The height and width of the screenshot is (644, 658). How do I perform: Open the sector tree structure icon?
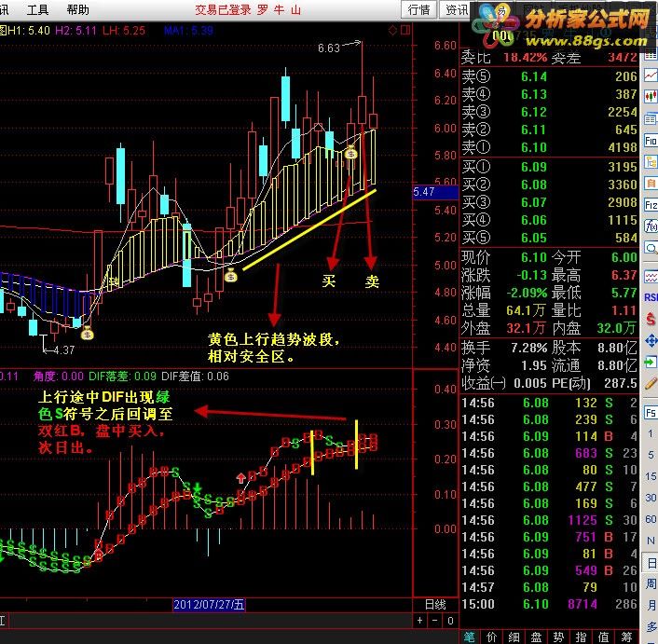click(651, 161)
